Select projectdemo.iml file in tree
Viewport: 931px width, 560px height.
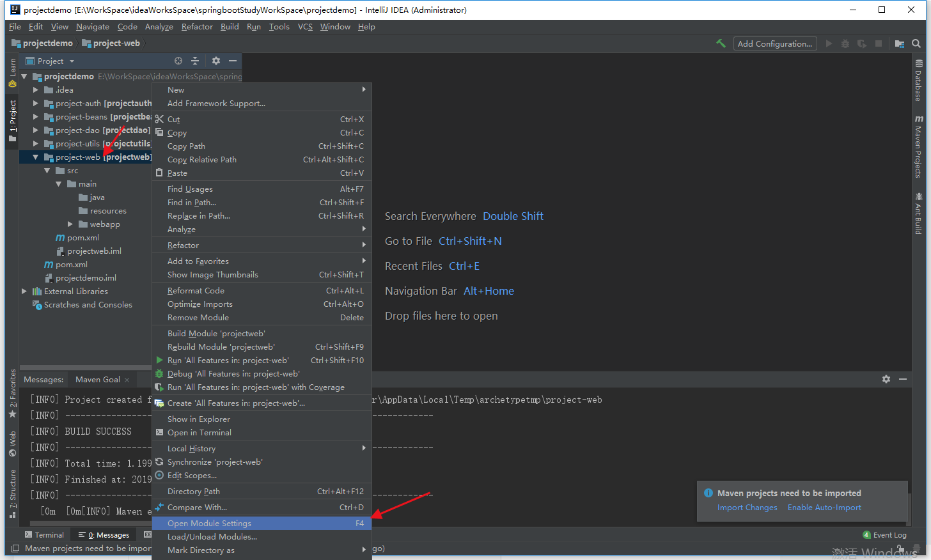click(81, 278)
